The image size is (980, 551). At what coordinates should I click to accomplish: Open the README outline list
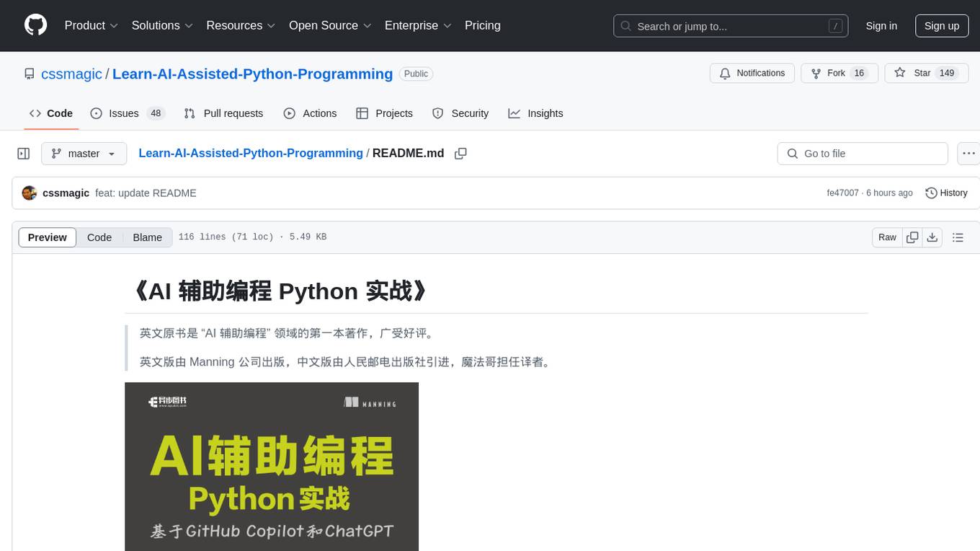coord(958,237)
